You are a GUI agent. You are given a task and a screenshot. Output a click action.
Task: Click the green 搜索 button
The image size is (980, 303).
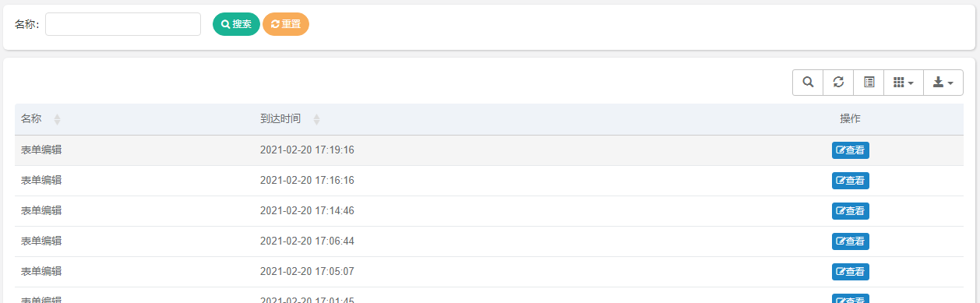click(x=236, y=24)
